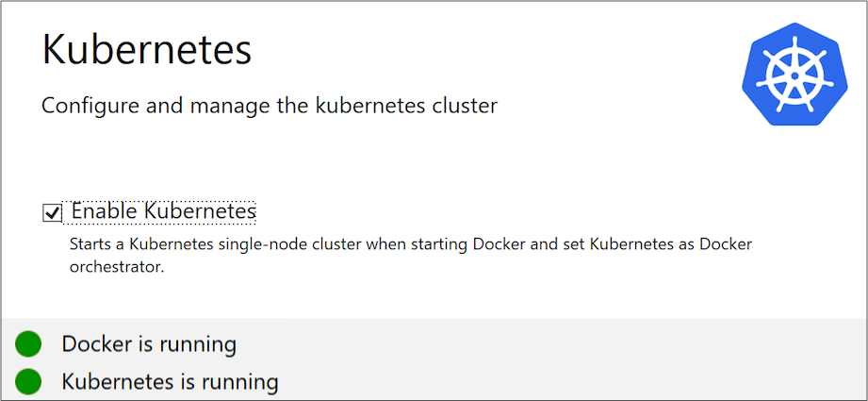Click the Kubernetes is running status text
This screenshot has width=868, height=401.
pos(170,382)
